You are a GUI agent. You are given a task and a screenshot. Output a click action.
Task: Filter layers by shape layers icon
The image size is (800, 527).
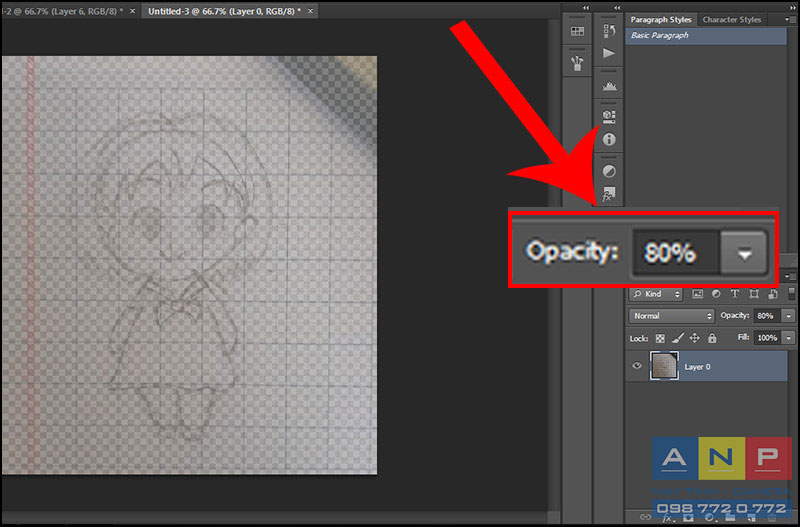(x=754, y=294)
